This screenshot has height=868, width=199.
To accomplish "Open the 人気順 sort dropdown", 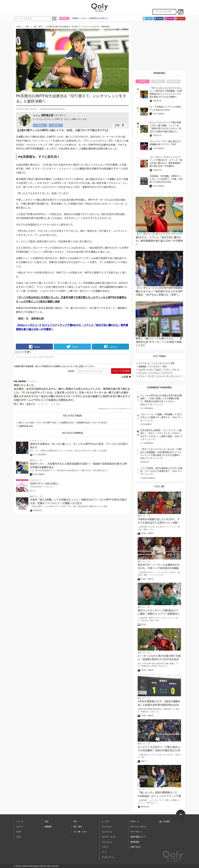I will [x=126, y=377].
